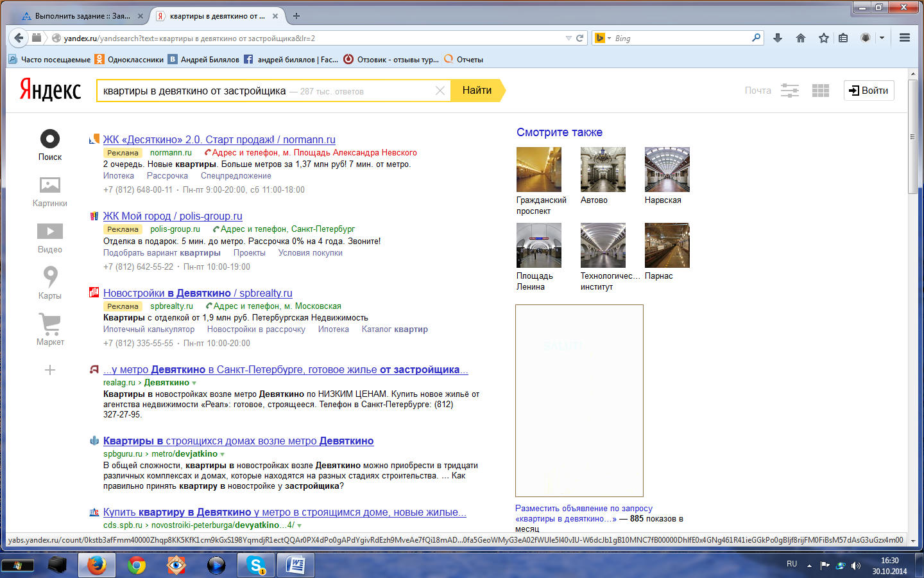Viewport: 924px width, 578px height.
Task: Open new tab with plus button
Action: (x=296, y=16)
